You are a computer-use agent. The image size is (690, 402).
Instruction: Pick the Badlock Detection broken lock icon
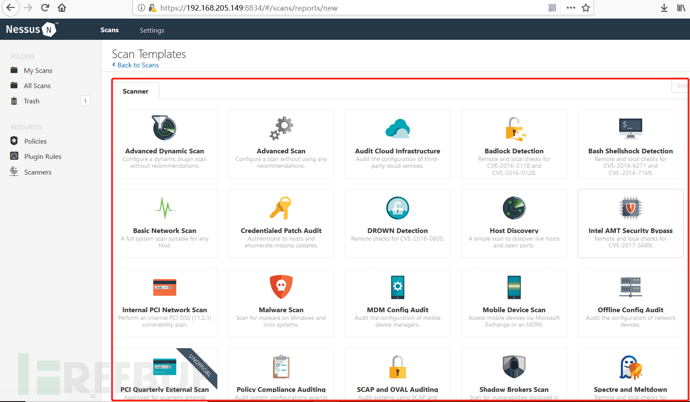(x=514, y=128)
